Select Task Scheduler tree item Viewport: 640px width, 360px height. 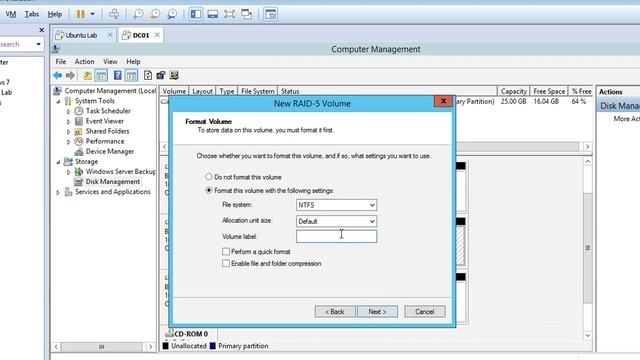[x=108, y=111]
